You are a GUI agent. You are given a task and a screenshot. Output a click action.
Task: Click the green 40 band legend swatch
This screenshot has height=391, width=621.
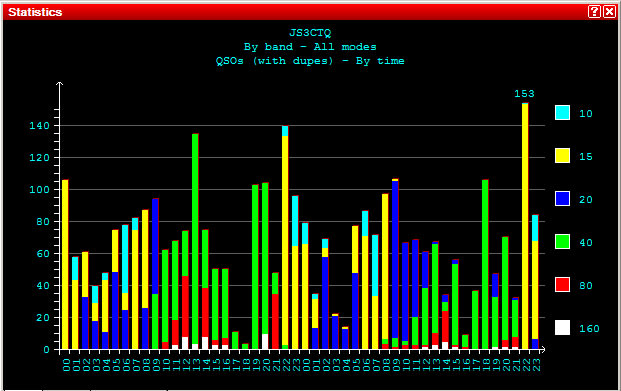(562, 242)
